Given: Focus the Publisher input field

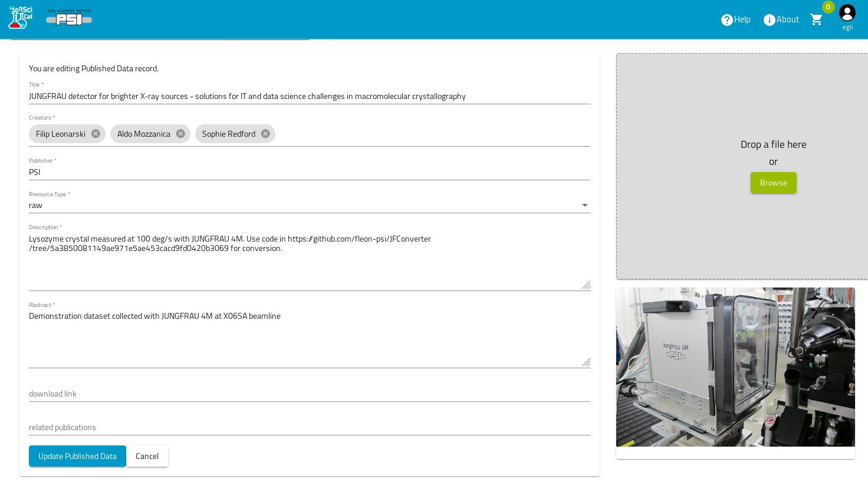Looking at the screenshot, I should [x=309, y=172].
